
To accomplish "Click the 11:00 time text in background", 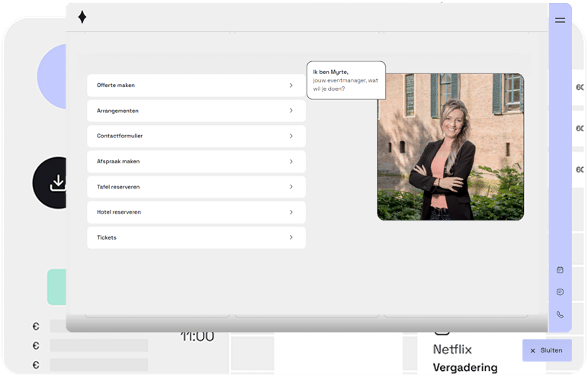I will tap(198, 337).
